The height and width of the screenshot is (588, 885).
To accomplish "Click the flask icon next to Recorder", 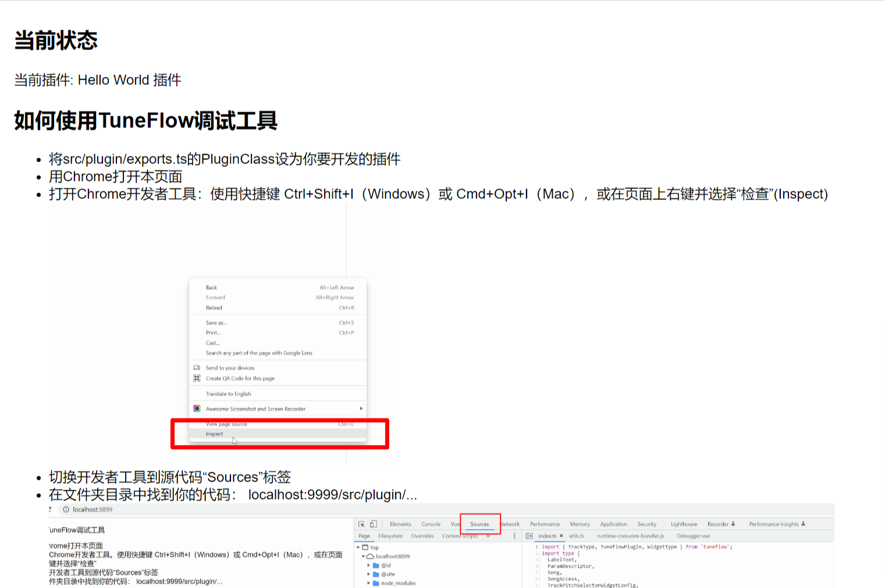I will (733, 524).
